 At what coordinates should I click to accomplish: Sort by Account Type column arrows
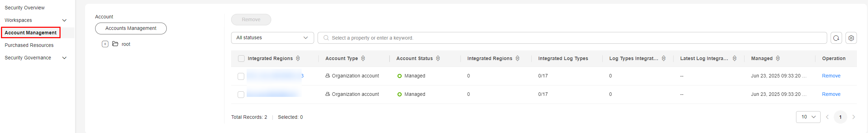pyautogui.click(x=363, y=58)
